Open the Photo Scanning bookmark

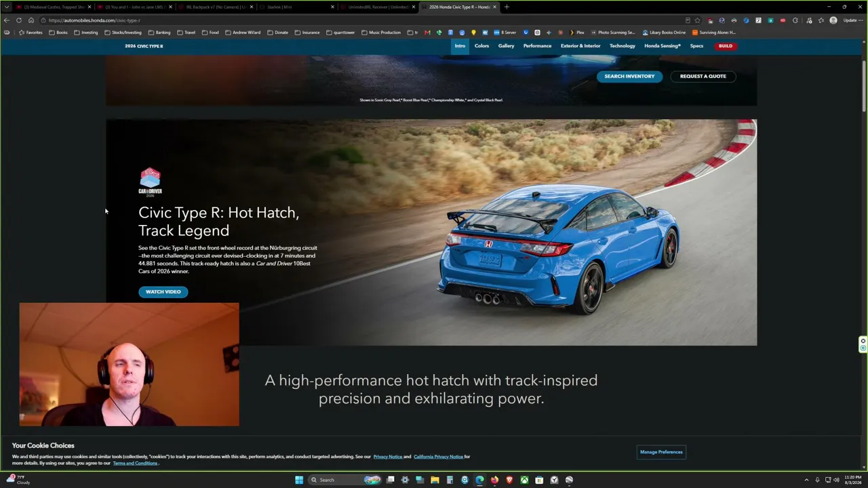coord(613,33)
